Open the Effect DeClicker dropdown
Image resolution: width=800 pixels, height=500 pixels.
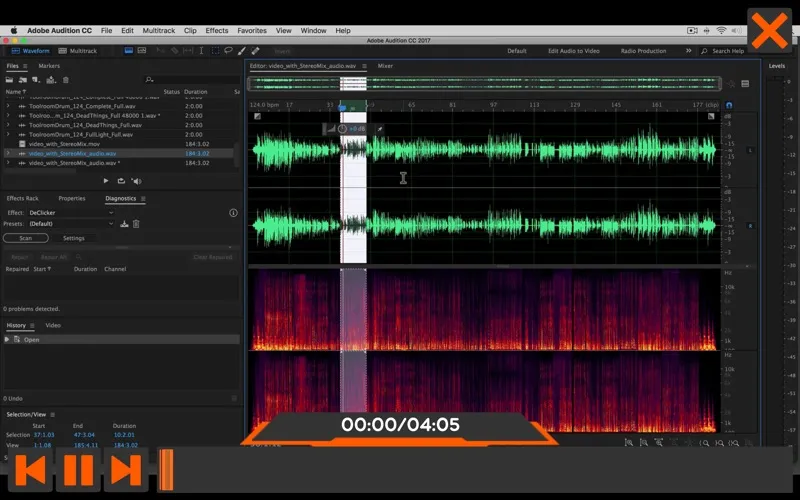[71, 213]
